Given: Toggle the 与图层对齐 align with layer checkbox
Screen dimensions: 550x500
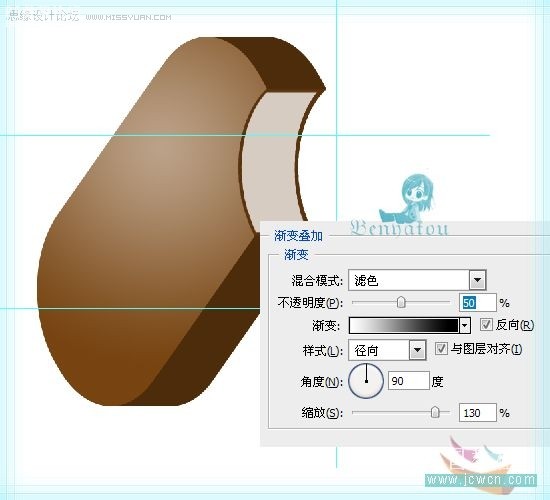Looking at the screenshot, I should click(x=441, y=348).
